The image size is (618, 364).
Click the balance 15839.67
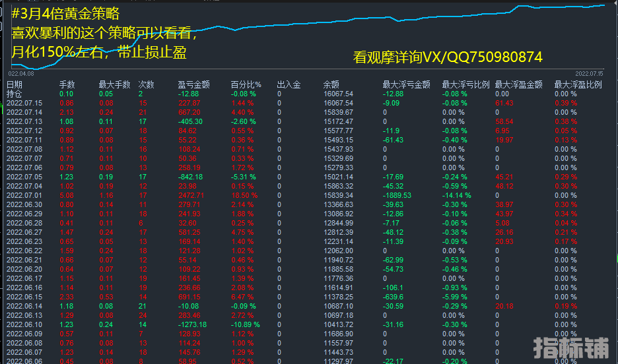click(338, 112)
